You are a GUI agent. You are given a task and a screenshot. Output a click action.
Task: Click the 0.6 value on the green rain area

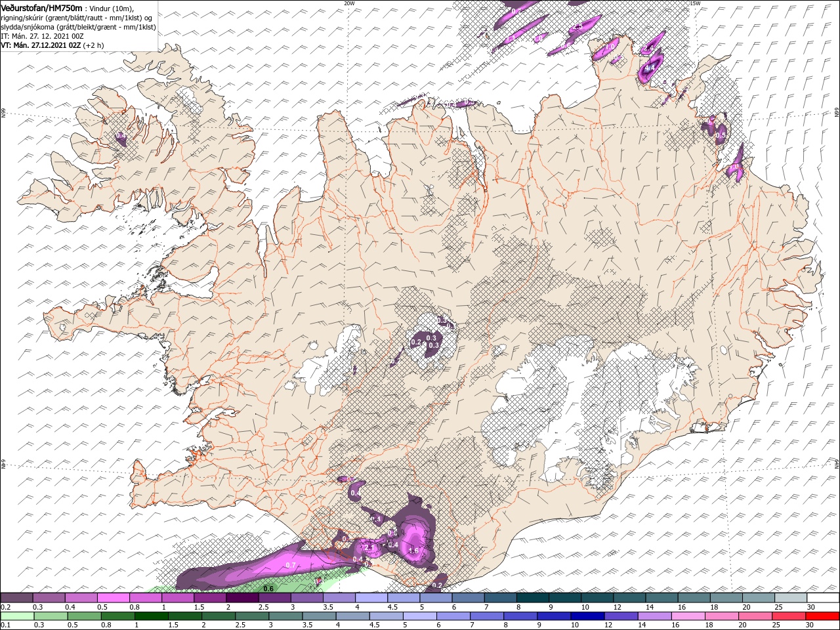[x=268, y=589]
